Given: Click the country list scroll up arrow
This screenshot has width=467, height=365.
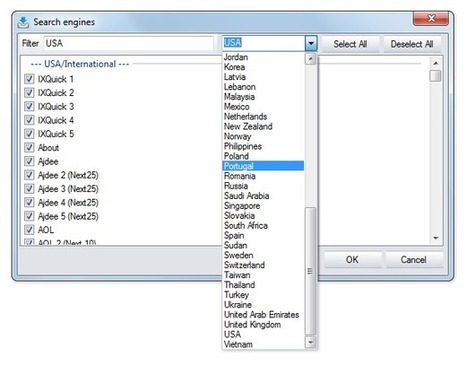Looking at the screenshot, I should (x=311, y=59).
